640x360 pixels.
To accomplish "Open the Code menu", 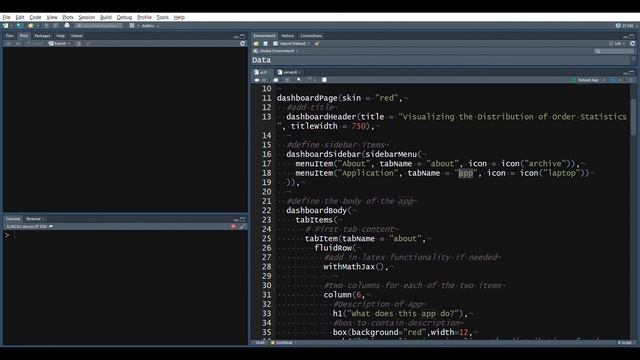I will click(35, 17).
